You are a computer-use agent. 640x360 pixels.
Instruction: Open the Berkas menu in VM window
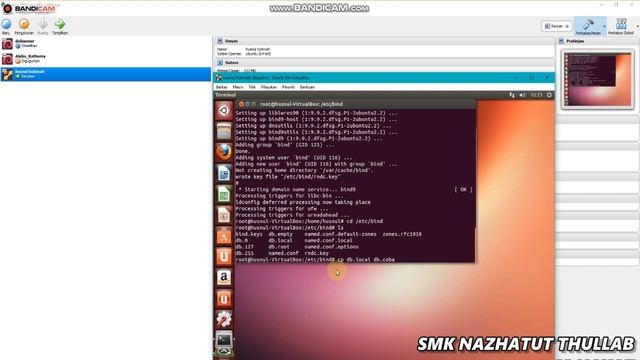(x=221, y=87)
